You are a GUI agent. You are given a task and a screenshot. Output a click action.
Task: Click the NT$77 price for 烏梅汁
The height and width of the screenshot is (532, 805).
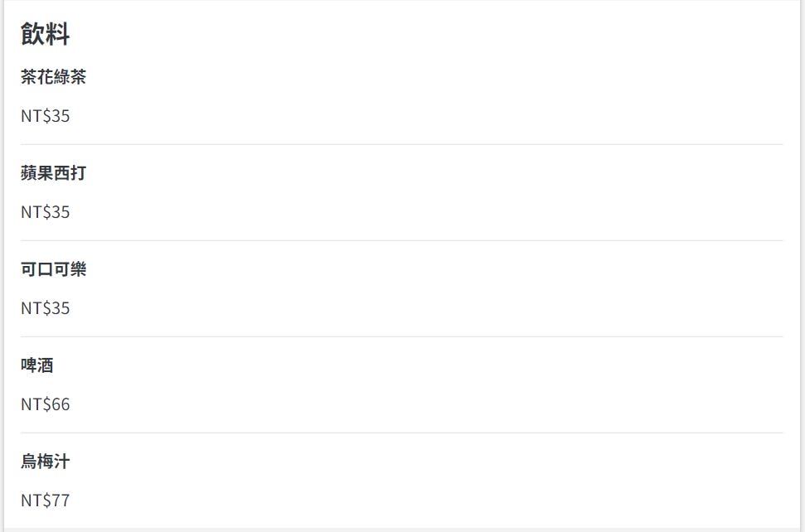coord(45,501)
